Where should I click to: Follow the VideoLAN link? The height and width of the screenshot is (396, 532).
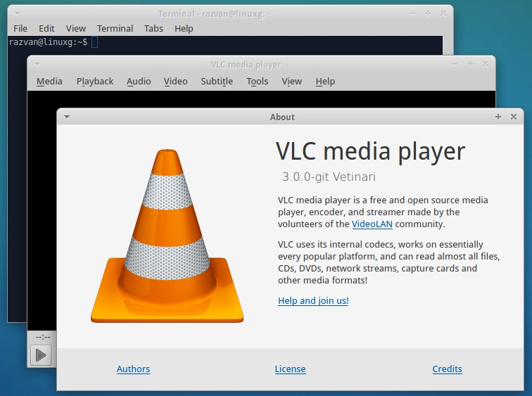372,224
